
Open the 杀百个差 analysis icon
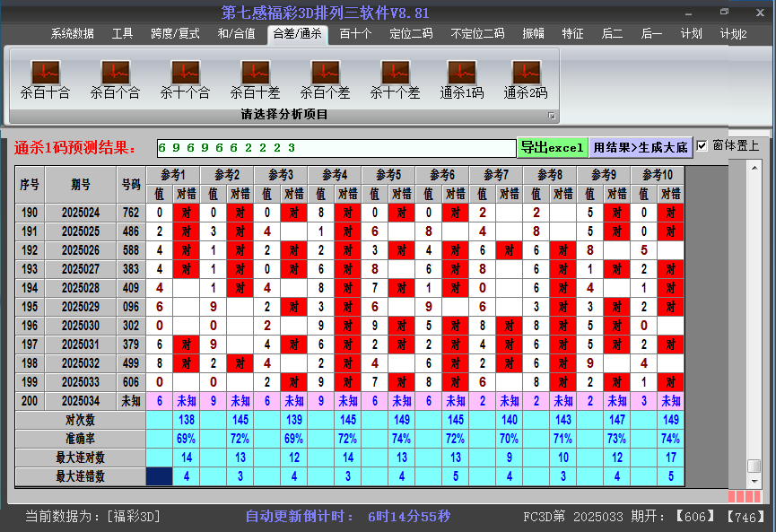coord(325,79)
